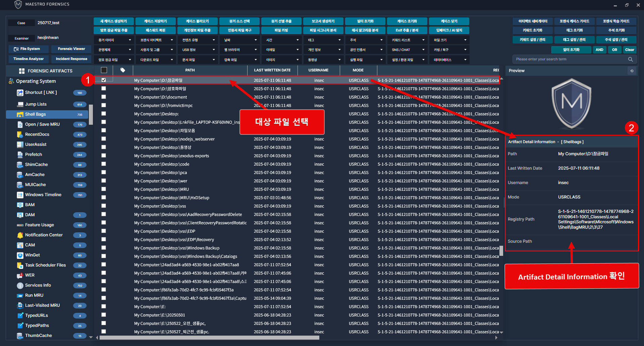Check the My Computer:\D:\document row checkbox
644x346 pixels.
pos(104,97)
